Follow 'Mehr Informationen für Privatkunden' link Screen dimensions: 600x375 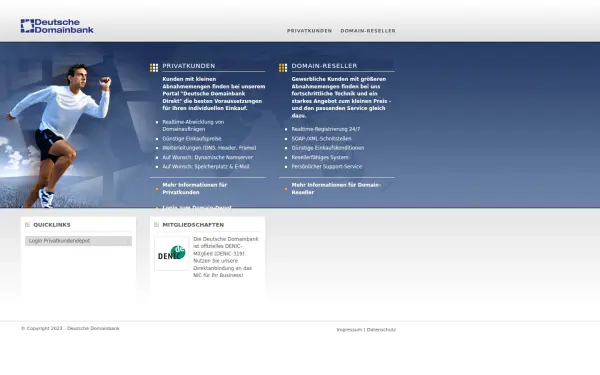(x=194, y=189)
